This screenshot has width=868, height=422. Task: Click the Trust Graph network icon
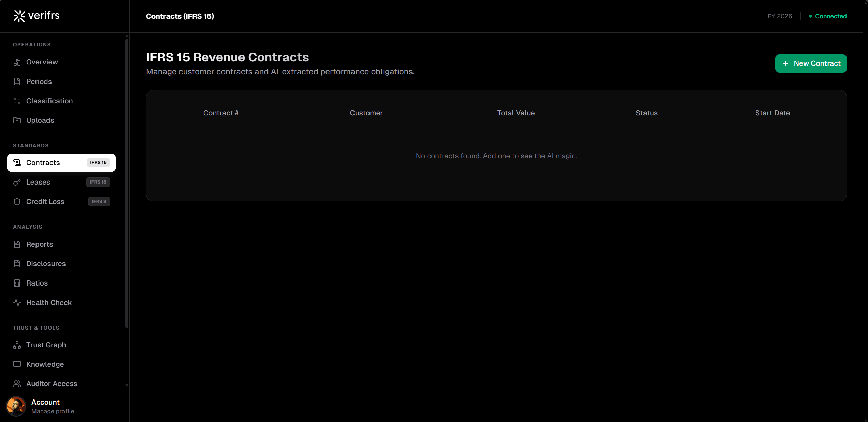coord(17,345)
